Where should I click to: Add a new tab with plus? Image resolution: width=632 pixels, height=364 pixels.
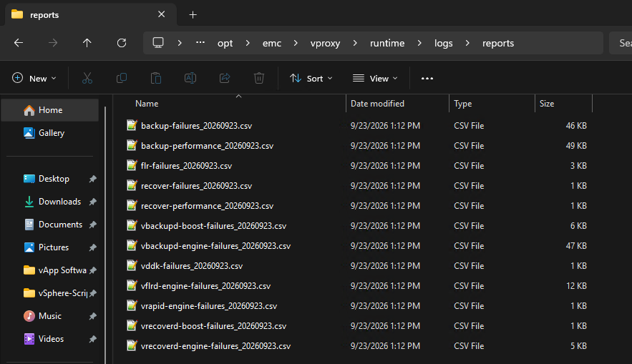click(x=193, y=15)
